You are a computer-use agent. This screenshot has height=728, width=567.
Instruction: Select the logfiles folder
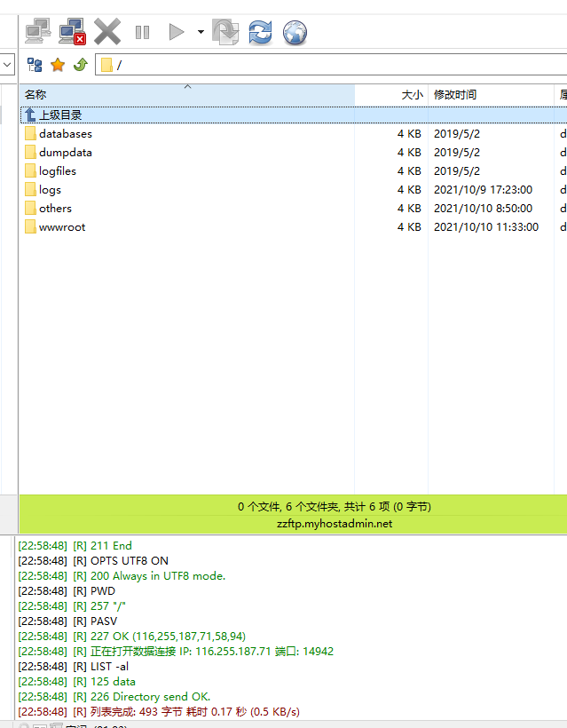tap(58, 171)
